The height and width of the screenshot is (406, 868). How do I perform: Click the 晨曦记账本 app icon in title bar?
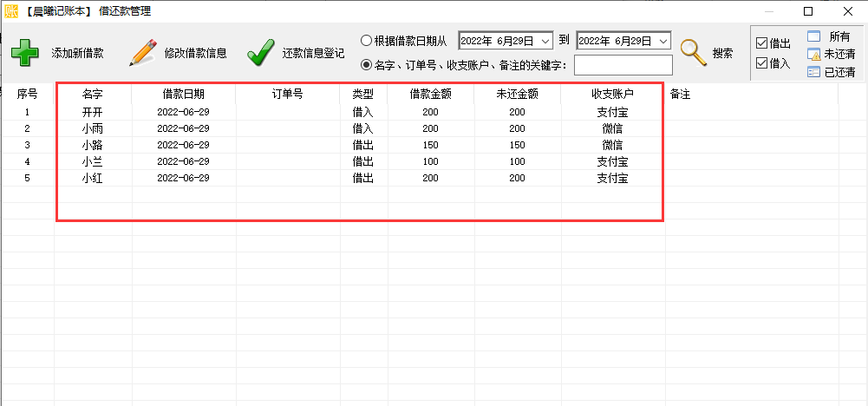(x=11, y=11)
